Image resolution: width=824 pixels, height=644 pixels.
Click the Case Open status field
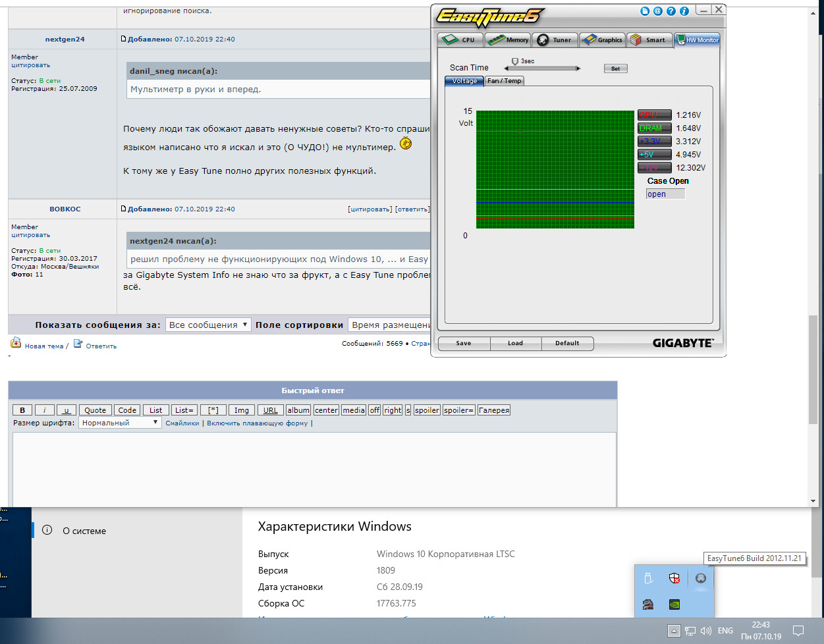click(665, 194)
